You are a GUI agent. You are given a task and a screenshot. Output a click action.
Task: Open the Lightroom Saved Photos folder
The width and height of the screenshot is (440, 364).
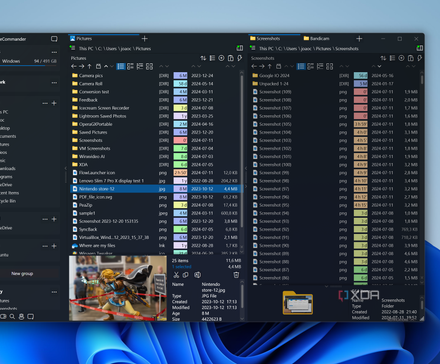(x=102, y=116)
